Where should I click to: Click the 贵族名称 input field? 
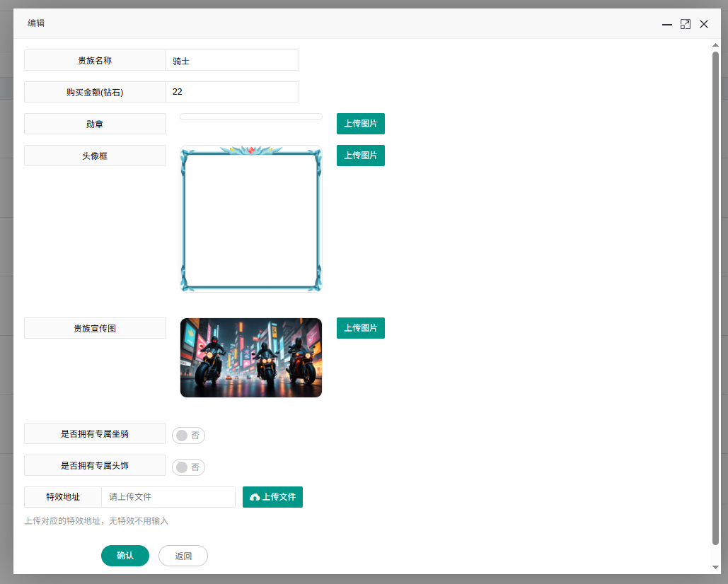tap(231, 61)
